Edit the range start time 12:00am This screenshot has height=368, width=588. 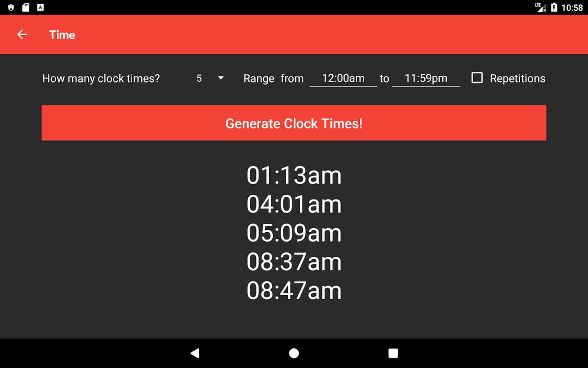pos(343,78)
